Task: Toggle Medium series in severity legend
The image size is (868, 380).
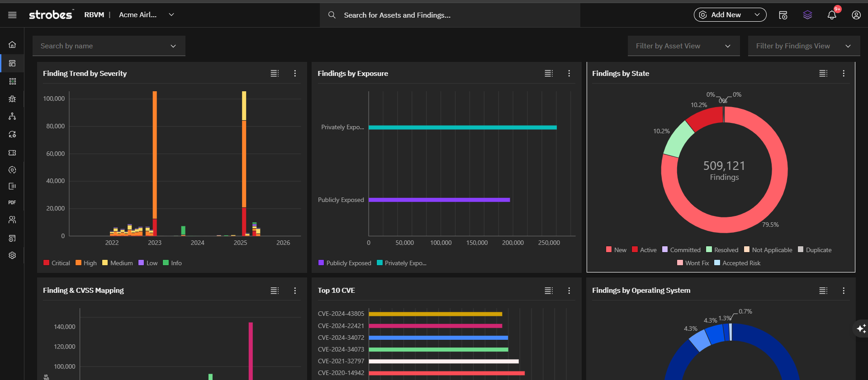Action: 118,263
